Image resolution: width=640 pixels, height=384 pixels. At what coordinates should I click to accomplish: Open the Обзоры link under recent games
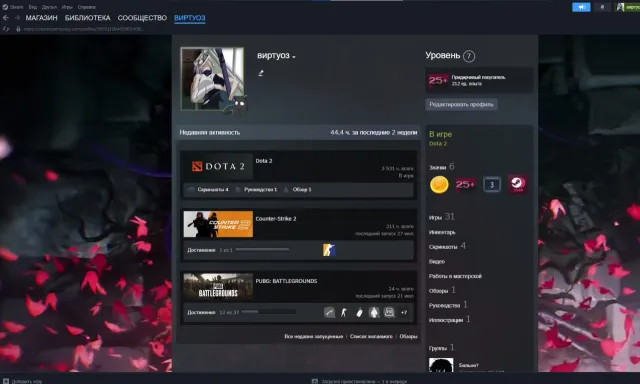(408, 336)
